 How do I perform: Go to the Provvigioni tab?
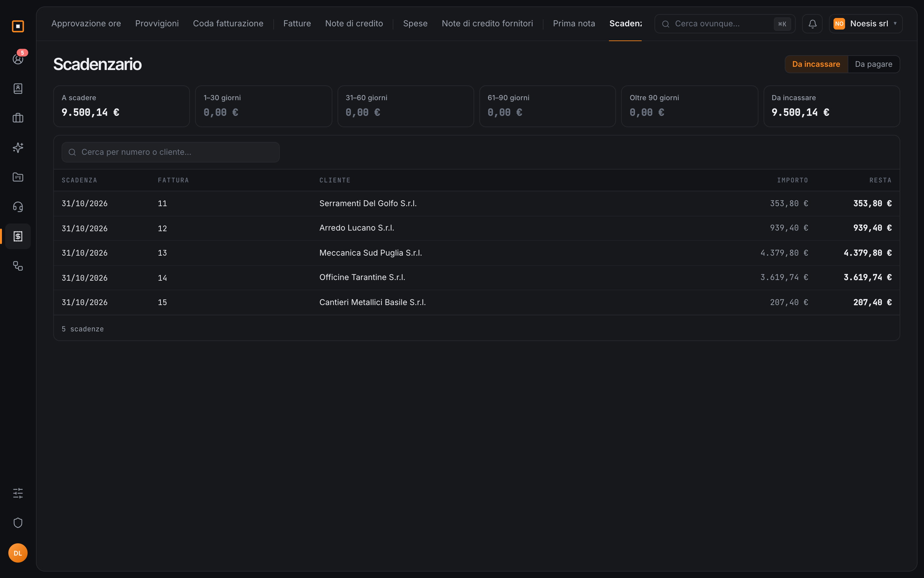point(157,24)
